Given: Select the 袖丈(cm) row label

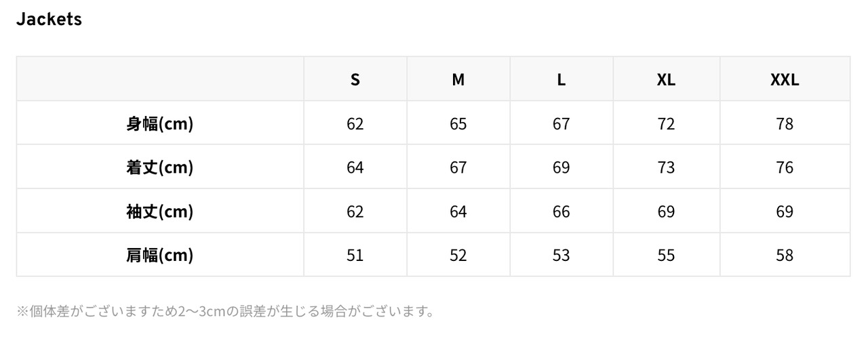Looking at the screenshot, I should coord(160,211).
